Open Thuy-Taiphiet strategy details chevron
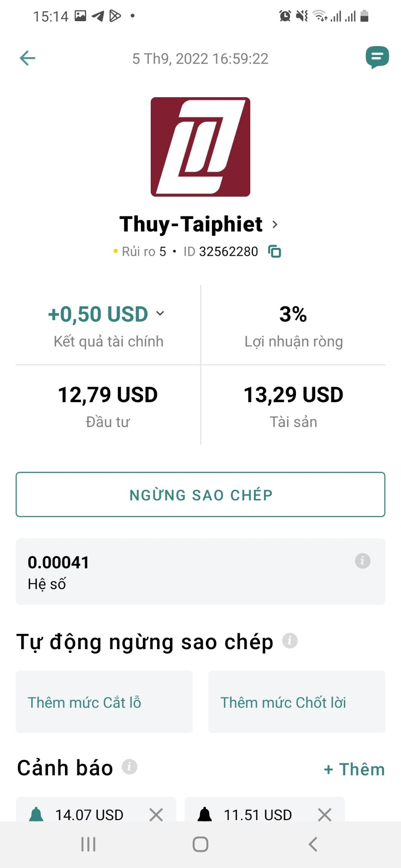 point(275,224)
